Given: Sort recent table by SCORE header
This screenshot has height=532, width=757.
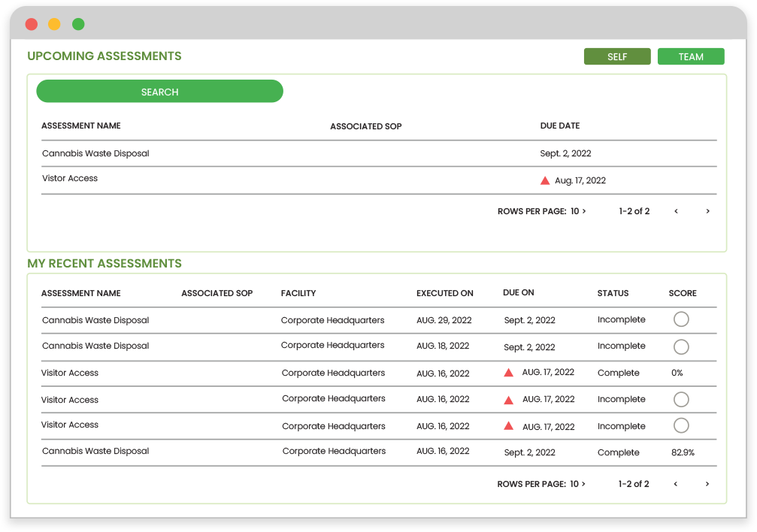Looking at the screenshot, I should coord(683,293).
